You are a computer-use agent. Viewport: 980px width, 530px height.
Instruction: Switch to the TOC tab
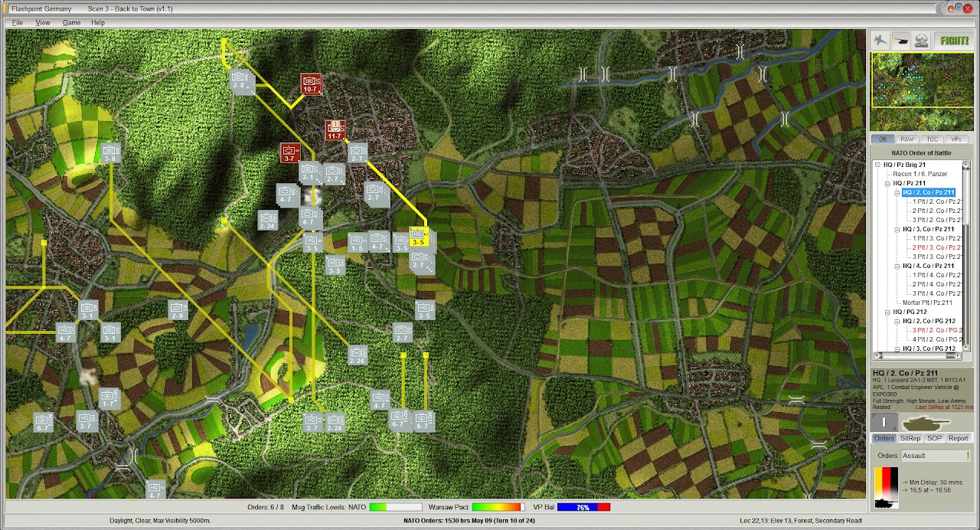pos(932,139)
